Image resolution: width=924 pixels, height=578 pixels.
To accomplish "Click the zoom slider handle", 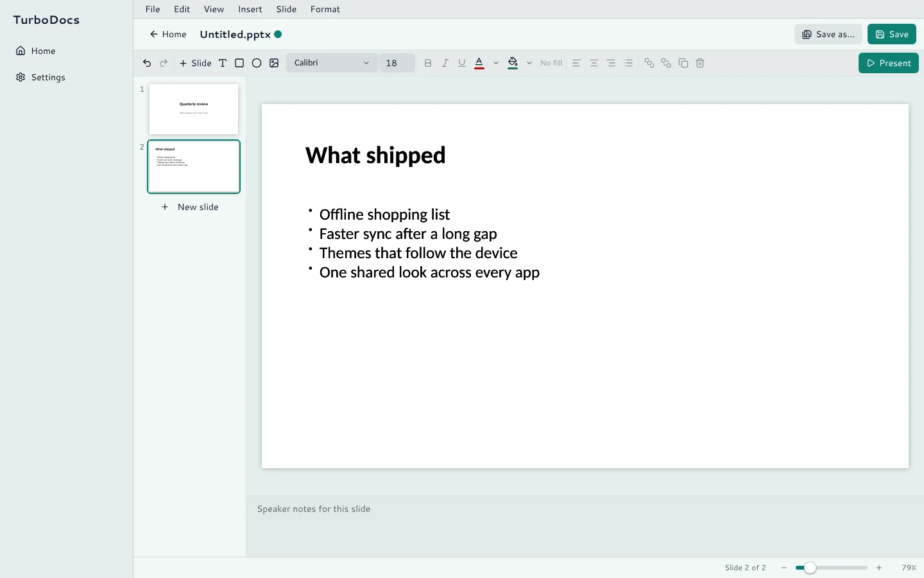I will tap(810, 568).
